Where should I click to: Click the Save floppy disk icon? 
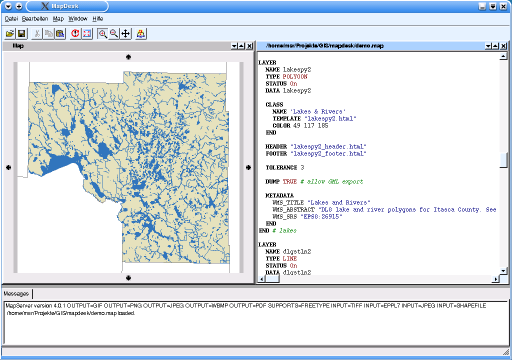point(21,34)
